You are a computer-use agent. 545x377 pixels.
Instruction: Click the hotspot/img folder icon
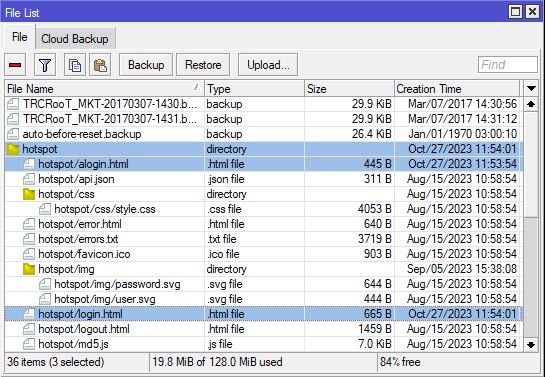29,269
